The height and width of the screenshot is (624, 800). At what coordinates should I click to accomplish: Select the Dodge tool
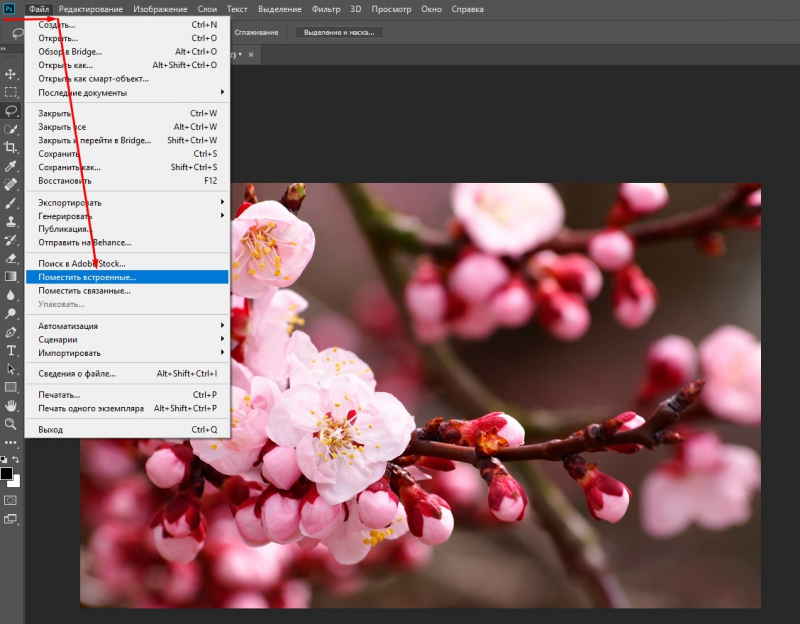[10, 313]
